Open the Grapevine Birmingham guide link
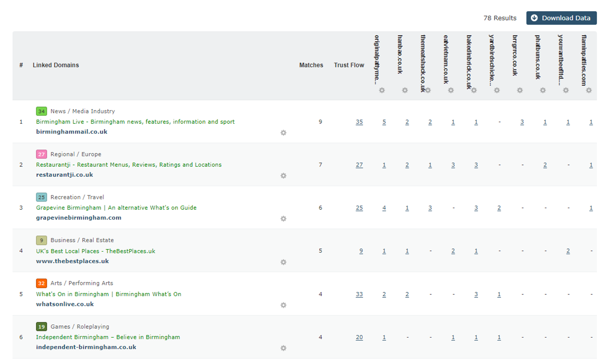609x364 pixels. 116,208
